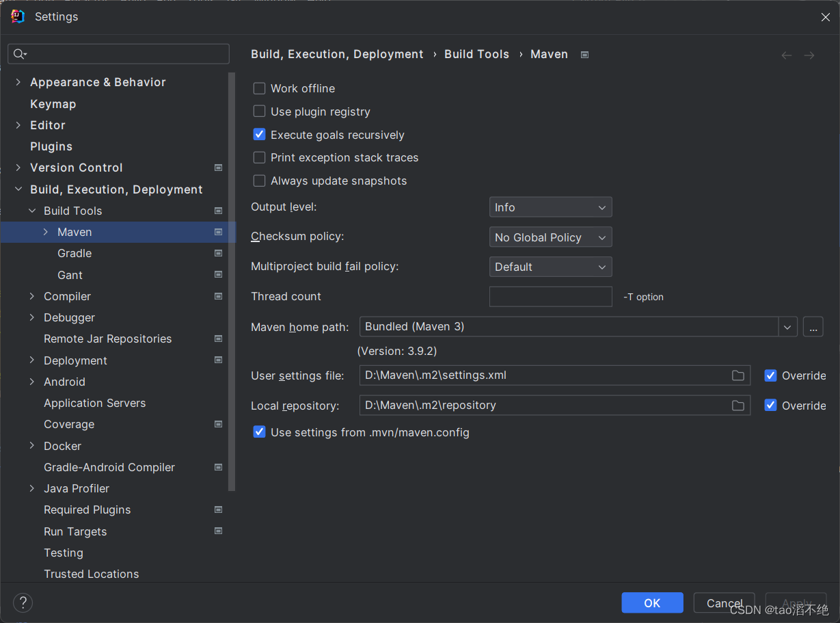The width and height of the screenshot is (840, 623).
Task: Click the OK button
Action: (x=652, y=602)
